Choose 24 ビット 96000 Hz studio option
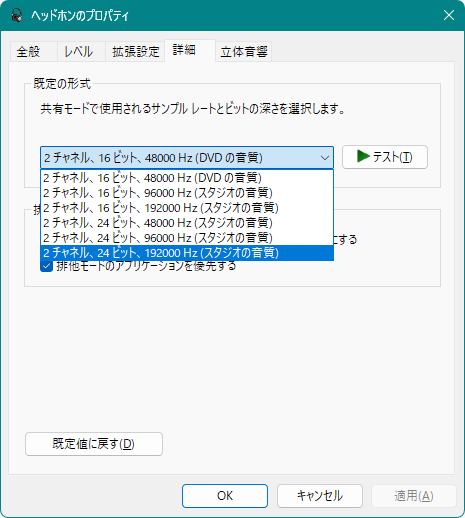465x518 pixels. click(x=187, y=238)
